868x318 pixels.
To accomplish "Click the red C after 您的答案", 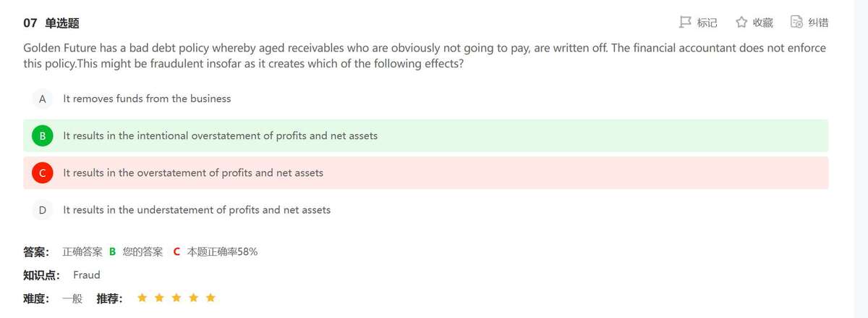I will (x=176, y=252).
